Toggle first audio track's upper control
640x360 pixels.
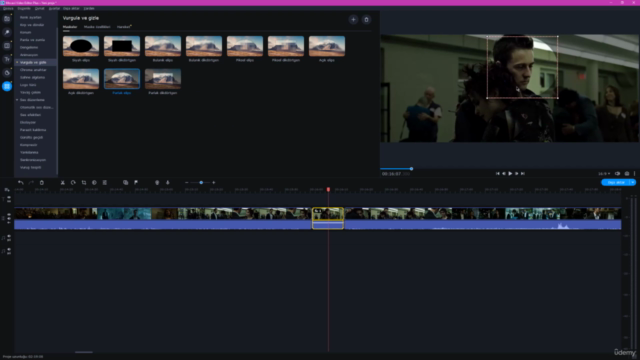[9, 236]
